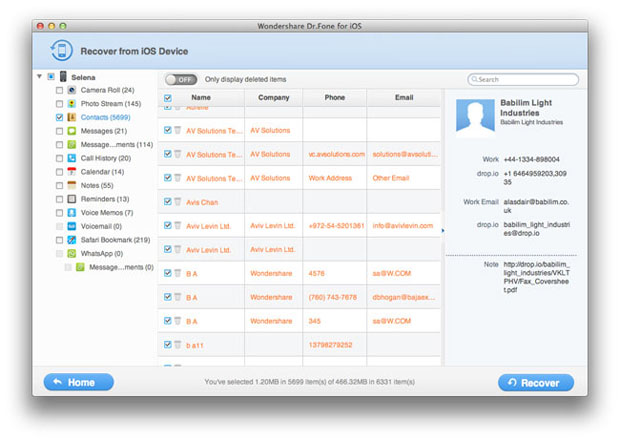The image size is (620, 441).
Task: Select the Messages bubble icon
Action: [x=72, y=131]
